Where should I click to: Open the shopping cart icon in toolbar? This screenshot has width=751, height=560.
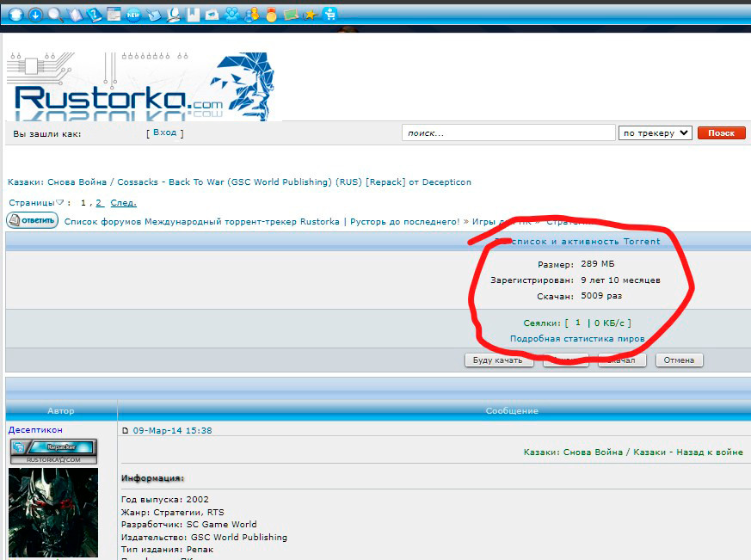pyautogui.click(x=329, y=14)
